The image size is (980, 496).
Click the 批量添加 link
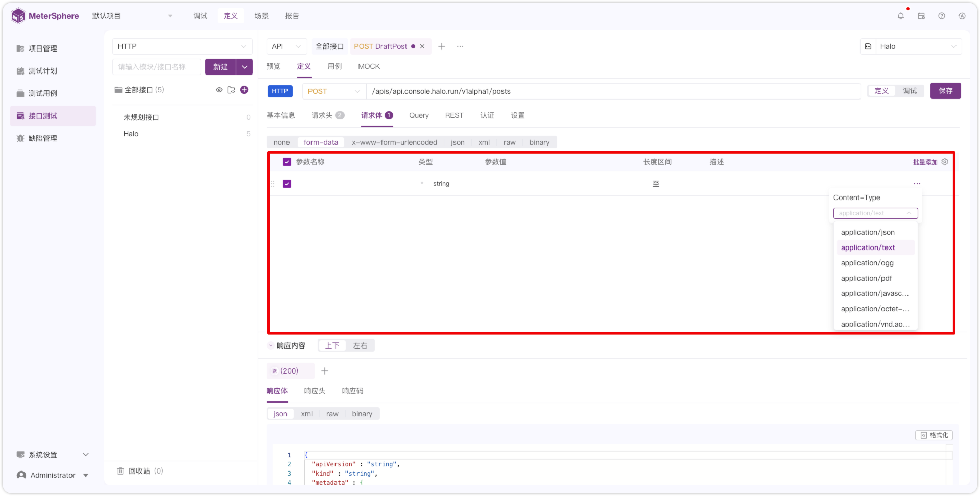pyautogui.click(x=925, y=162)
